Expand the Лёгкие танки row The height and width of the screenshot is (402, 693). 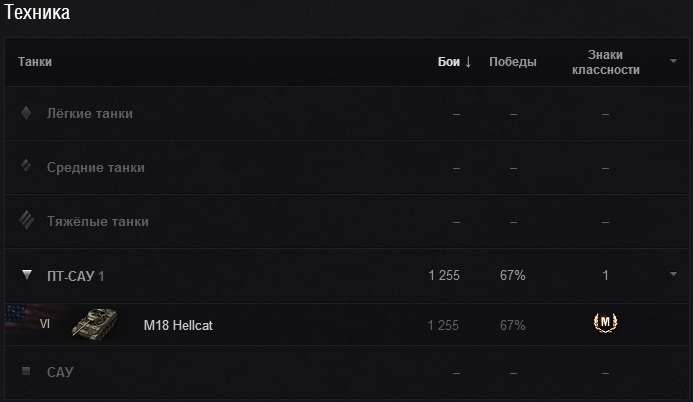90,113
